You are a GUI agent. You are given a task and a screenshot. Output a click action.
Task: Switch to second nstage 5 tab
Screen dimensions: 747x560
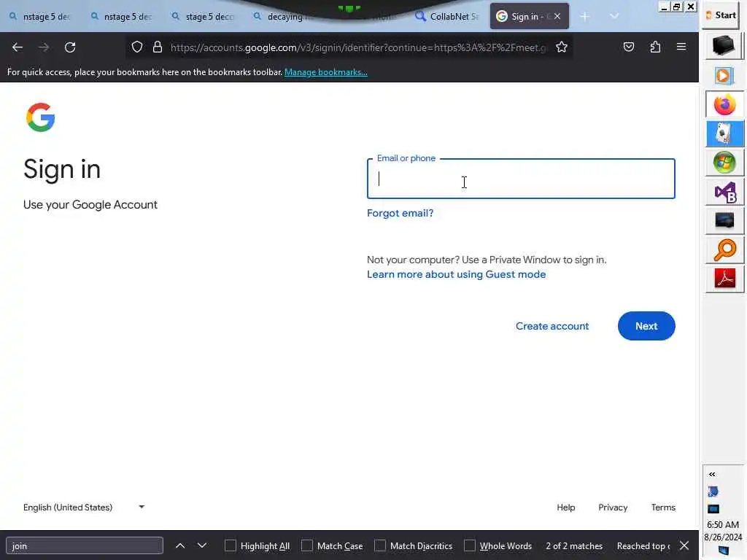(122, 17)
